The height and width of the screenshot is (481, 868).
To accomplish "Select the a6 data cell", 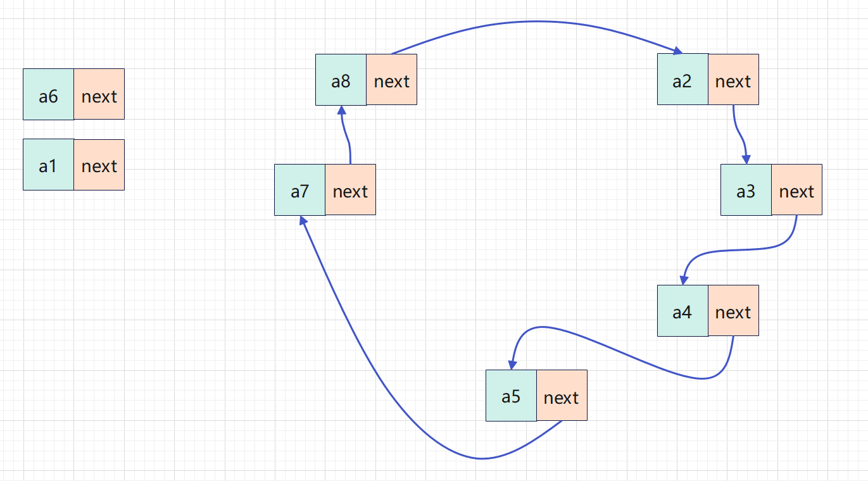I will click(x=49, y=94).
